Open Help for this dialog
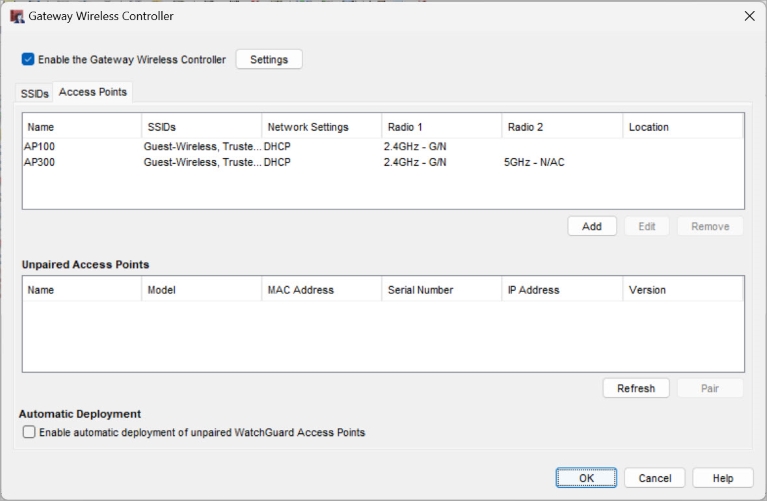 (x=722, y=478)
